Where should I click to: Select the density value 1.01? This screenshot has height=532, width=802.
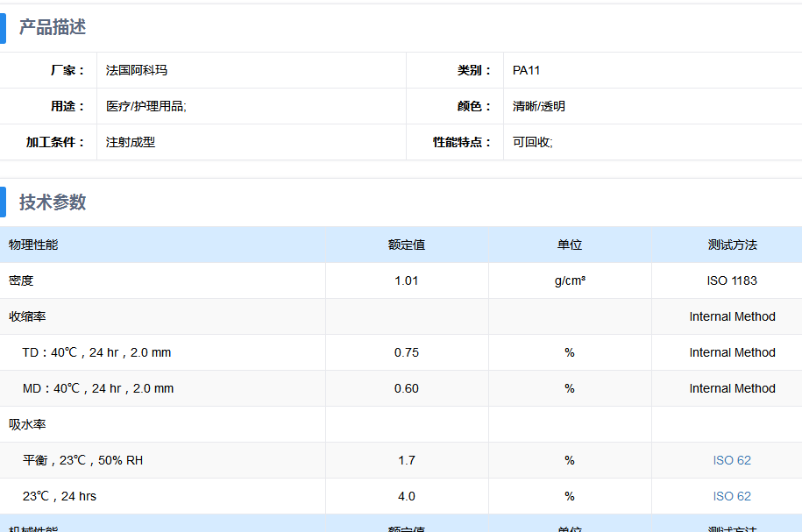point(407,280)
